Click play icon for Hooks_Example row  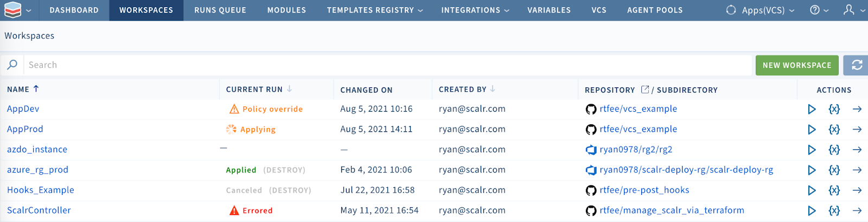coord(812,191)
